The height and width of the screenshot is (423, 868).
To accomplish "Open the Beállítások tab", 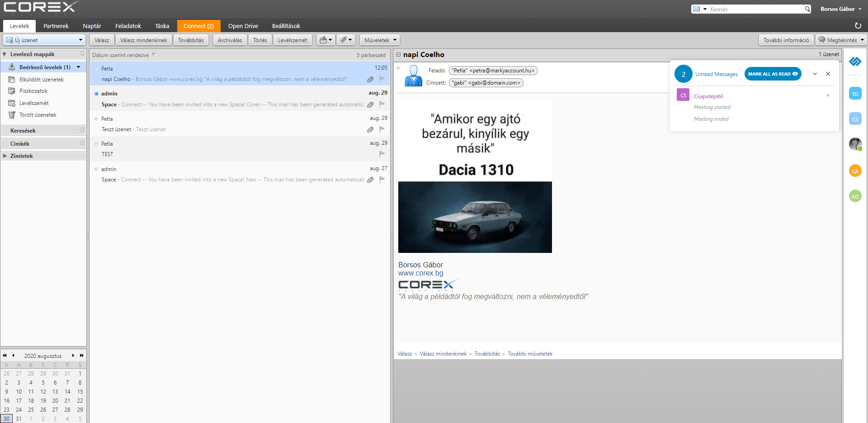I will tap(286, 26).
